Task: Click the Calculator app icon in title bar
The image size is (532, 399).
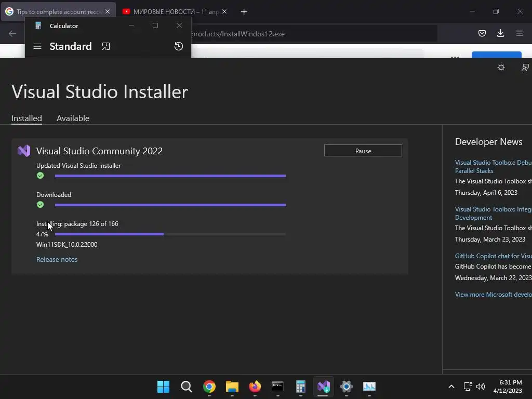Action: [38, 26]
